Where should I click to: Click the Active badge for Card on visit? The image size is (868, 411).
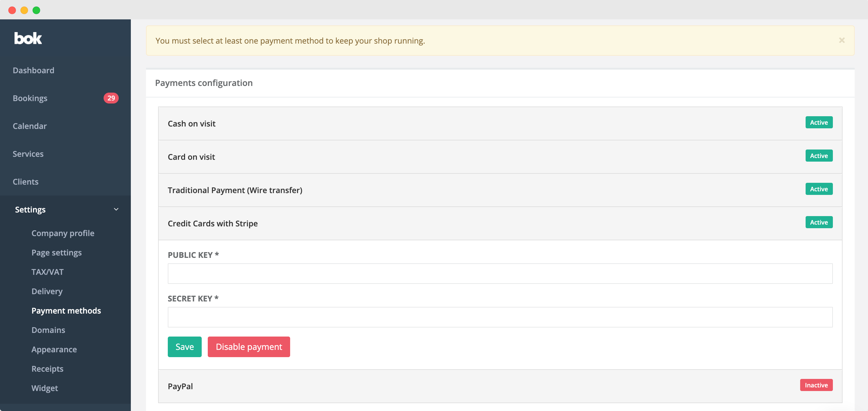819,156
